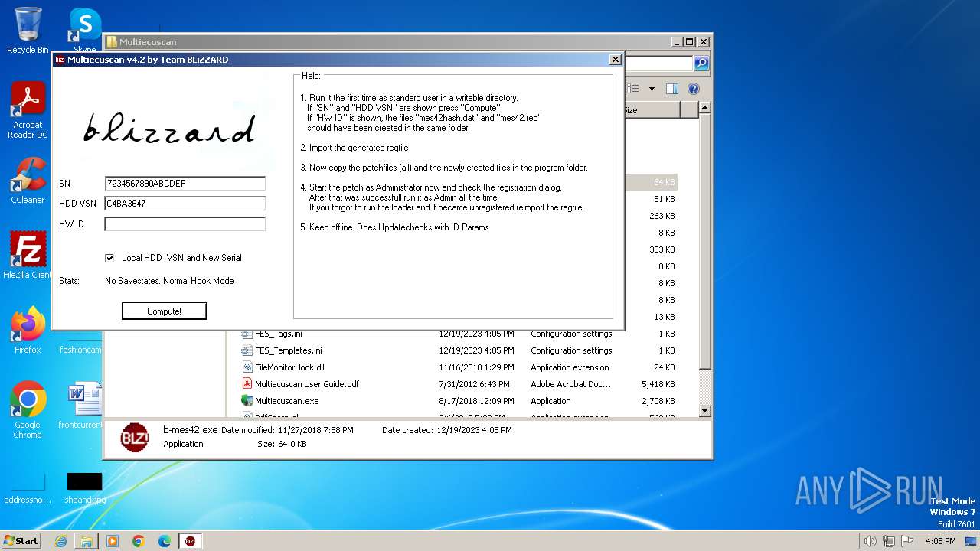Click BLZ taskbar button for b-mes42
Screen dimensions: 980x551
(x=190, y=541)
